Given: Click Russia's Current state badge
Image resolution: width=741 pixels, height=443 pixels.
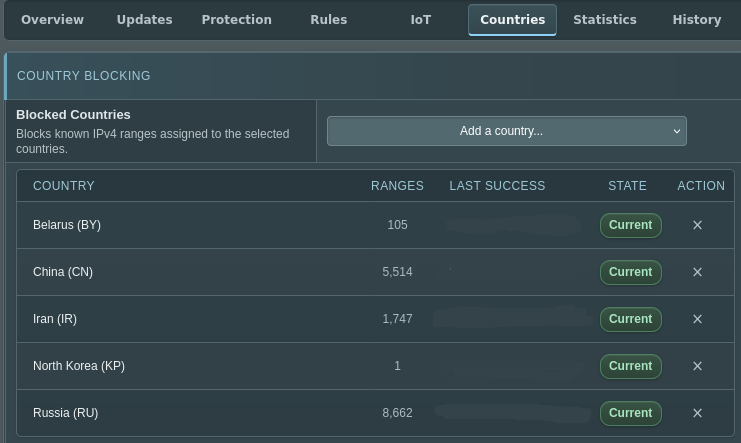Looking at the screenshot, I should (x=630, y=413).
